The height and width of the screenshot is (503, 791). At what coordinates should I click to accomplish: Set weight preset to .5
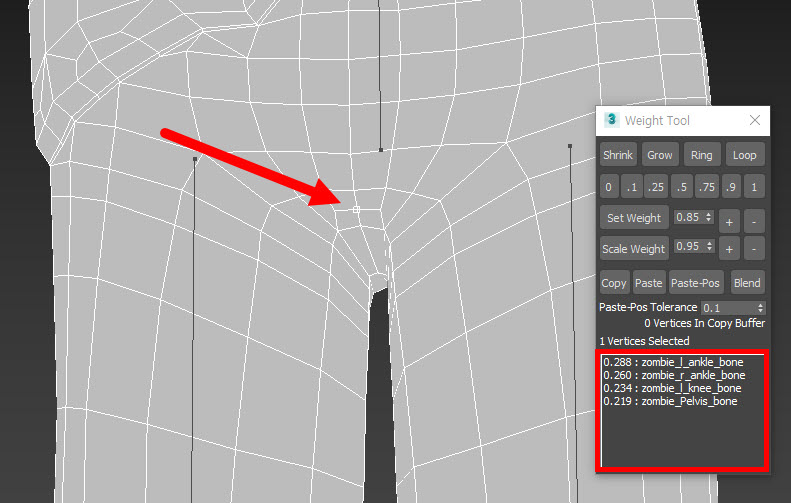tap(682, 187)
